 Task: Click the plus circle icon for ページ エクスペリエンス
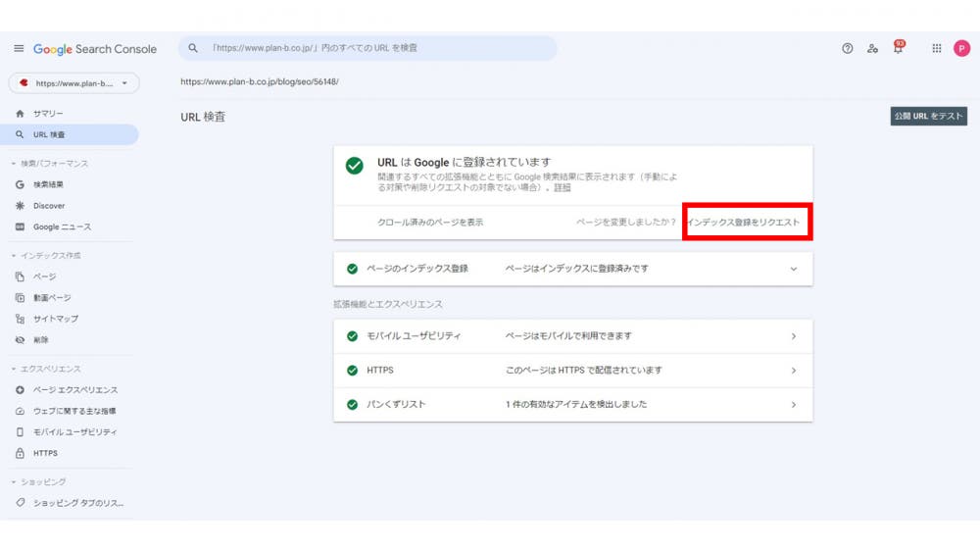pos(20,389)
